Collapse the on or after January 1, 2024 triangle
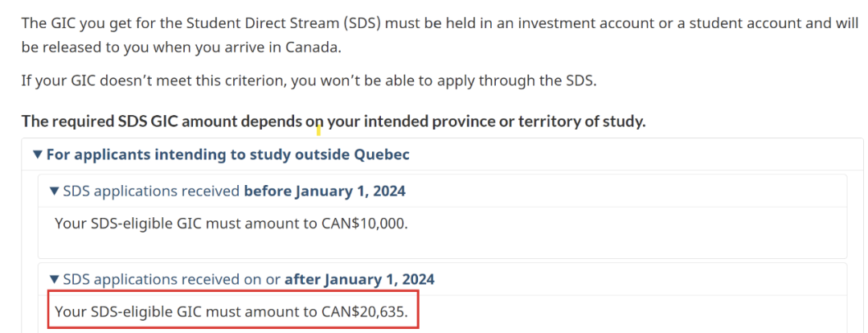The image size is (868, 333). click(55, 280)
